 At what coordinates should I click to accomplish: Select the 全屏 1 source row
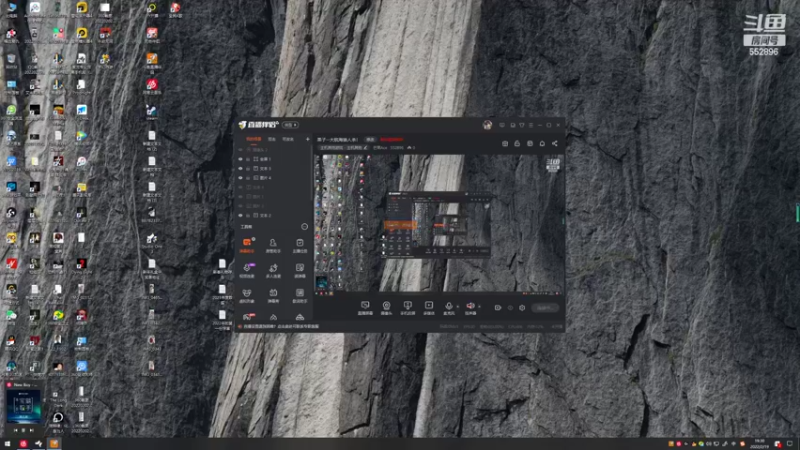click(x=273, y=159)
